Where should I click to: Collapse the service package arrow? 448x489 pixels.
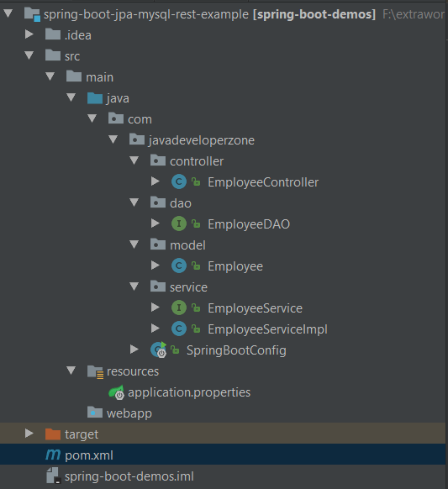click(x=134, y=287)
